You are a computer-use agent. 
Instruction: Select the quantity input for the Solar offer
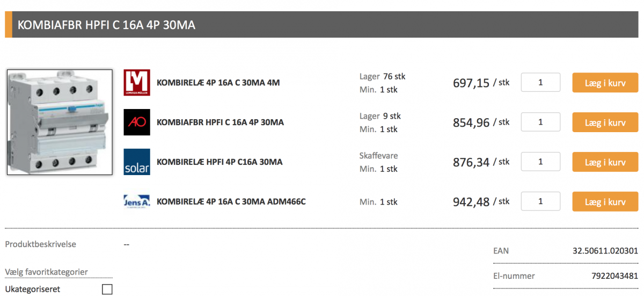(x=540, y=162)
